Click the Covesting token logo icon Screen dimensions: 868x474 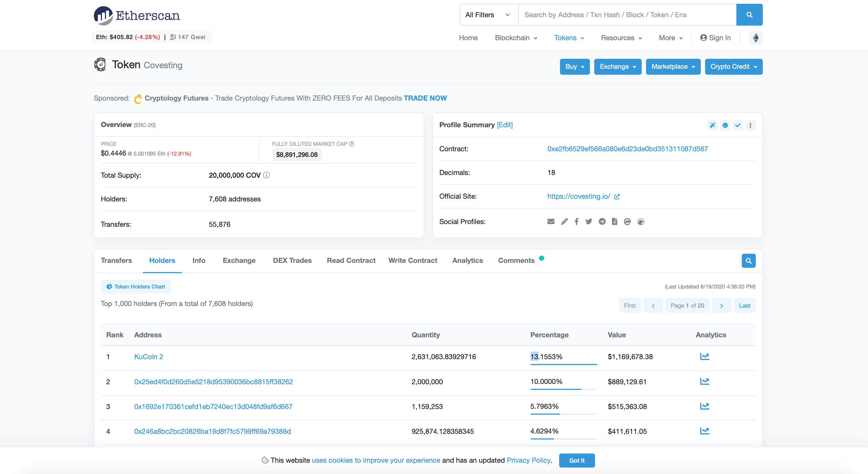pos(100,65)
